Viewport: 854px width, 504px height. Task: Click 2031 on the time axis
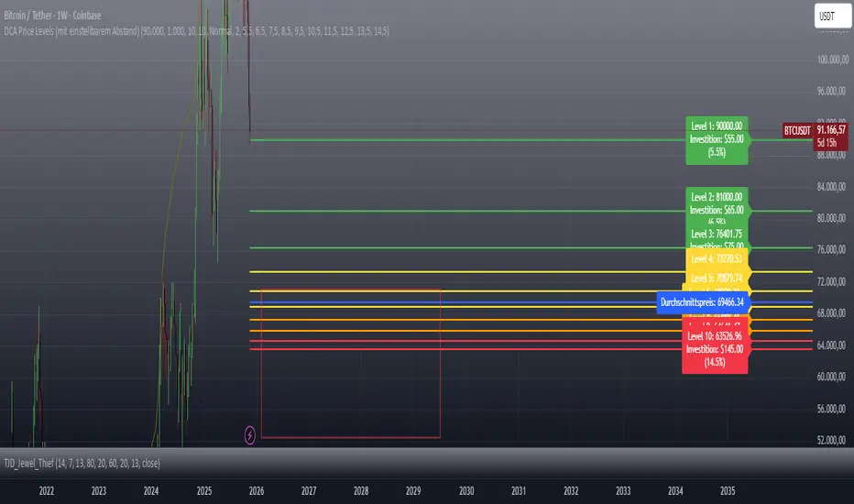point(519,491)
